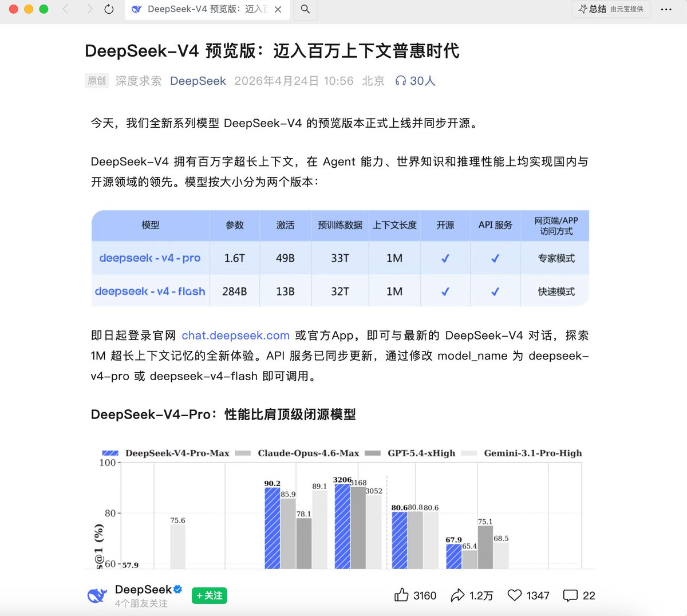Click the Claude-Opus-4.6-Max legend swatch

(x=243, y=453)
